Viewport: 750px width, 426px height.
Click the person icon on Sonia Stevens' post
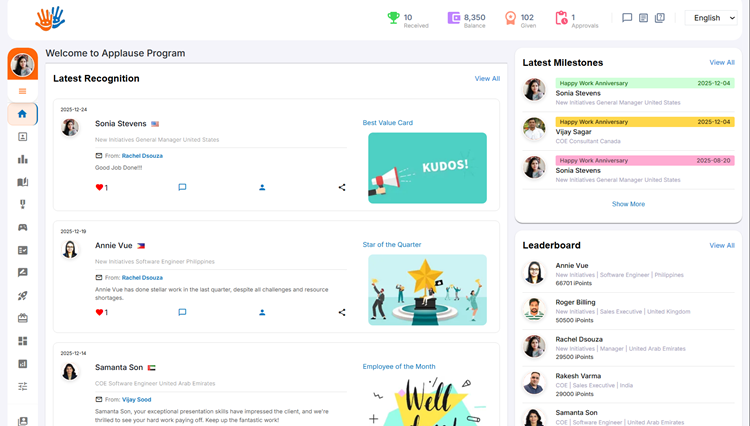pos(262,187)
